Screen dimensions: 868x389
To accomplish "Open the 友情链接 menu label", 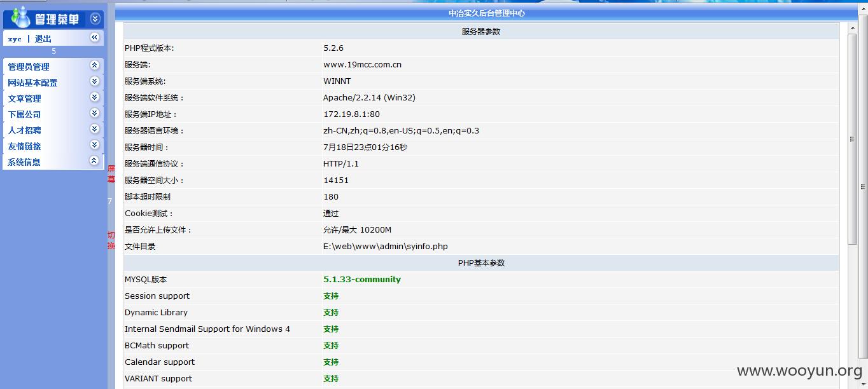I will 24,146.
